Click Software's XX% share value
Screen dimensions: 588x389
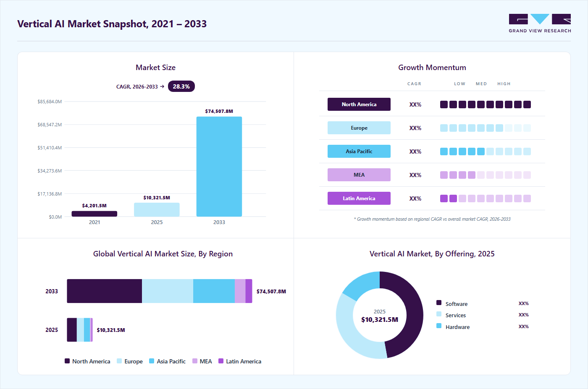coord(524,303)
